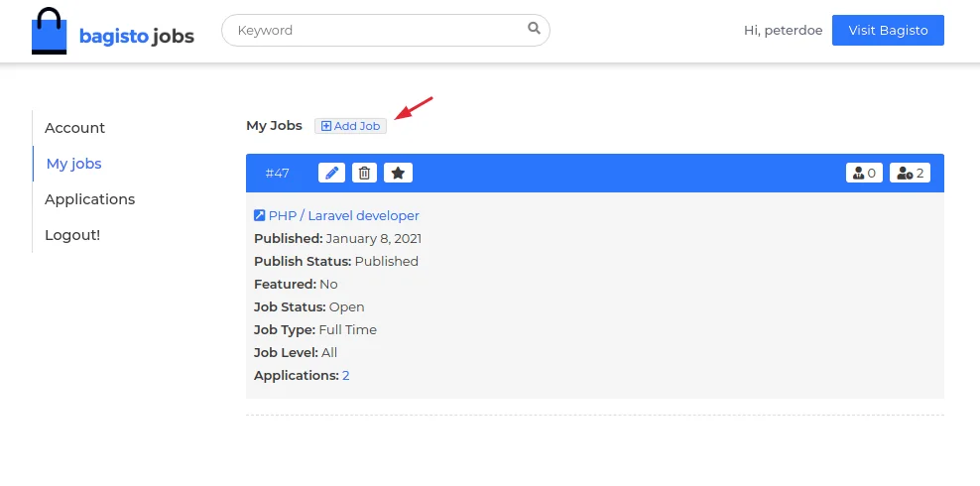Select My jobs in the sidebar

[x=73, y=164]
